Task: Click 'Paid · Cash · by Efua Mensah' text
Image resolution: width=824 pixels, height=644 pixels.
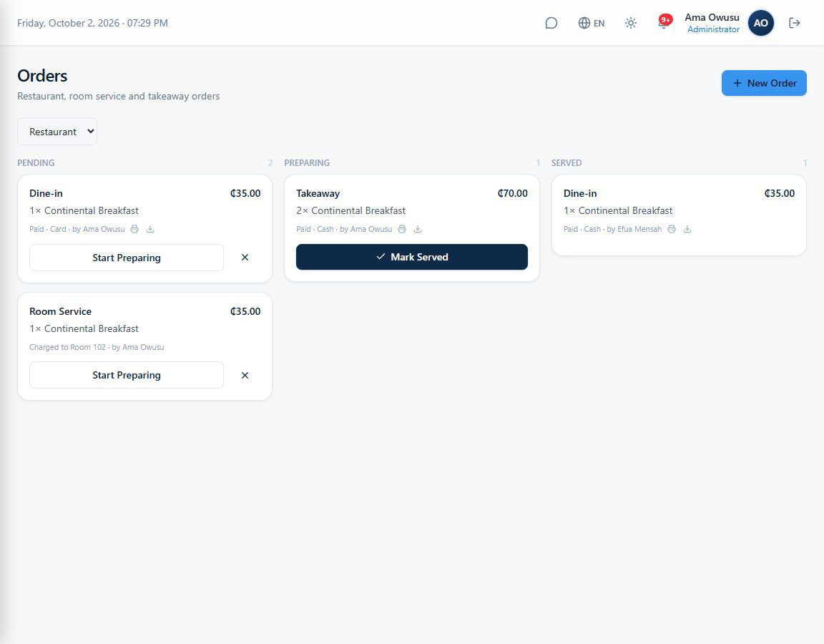Action: (613, 229)
